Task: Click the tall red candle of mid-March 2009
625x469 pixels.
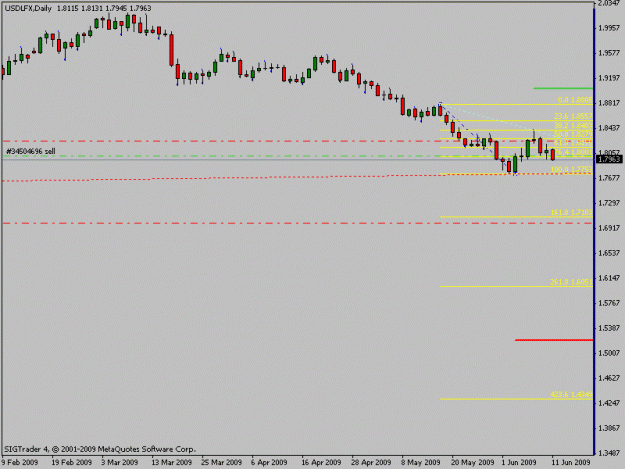Action: tap(171, 50)
